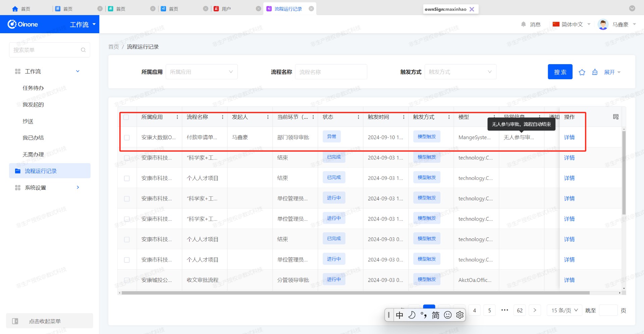Check the last 个人人才项目 row checkbox
Viewport: 644px width, 334px height.
(x=127, y=260)
